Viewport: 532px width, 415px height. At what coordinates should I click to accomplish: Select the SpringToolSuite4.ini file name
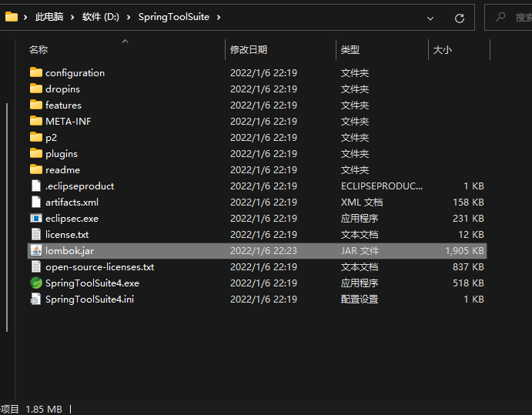click(x=89, y=300)
